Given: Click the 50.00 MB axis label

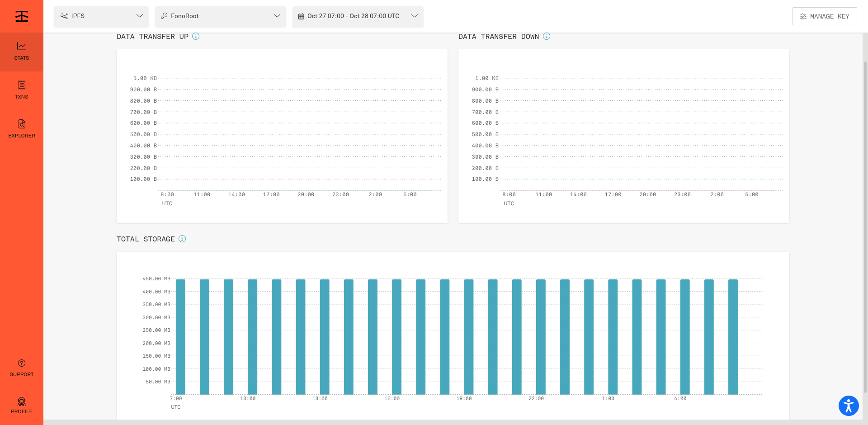Looking at the screenshot, I should 158,382.
